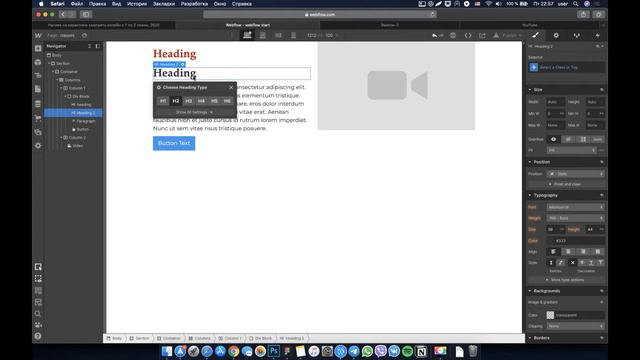The image size is (640, 360).
Task: Open the Navigator panel icon in sidebar
Action: (38, 76)
